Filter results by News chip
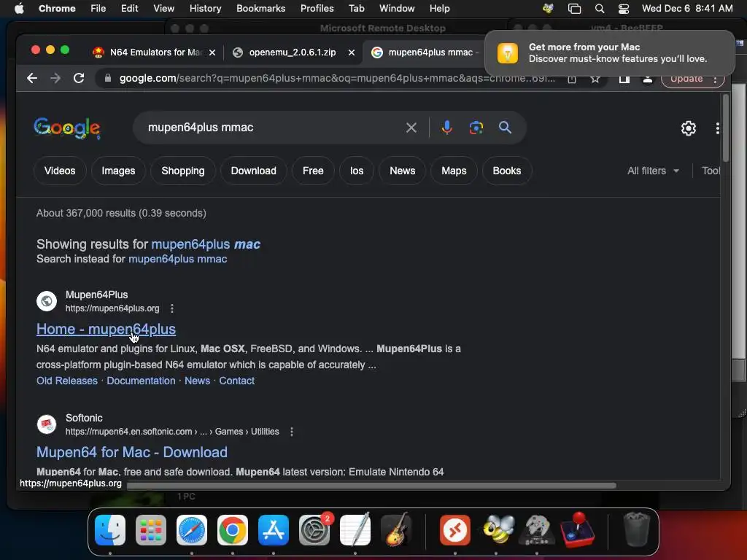Screen dimensions: 747x560 (x=403, y=171)
